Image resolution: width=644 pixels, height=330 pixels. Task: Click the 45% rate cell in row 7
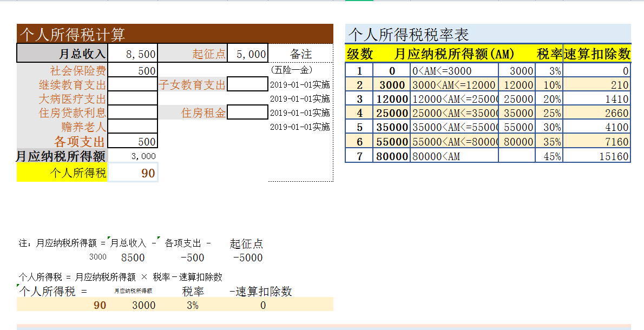click(x=549, y=156)
